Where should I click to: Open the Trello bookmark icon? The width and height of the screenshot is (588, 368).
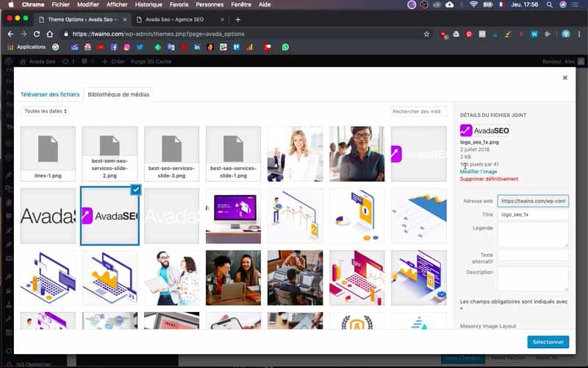click(236, 47)
